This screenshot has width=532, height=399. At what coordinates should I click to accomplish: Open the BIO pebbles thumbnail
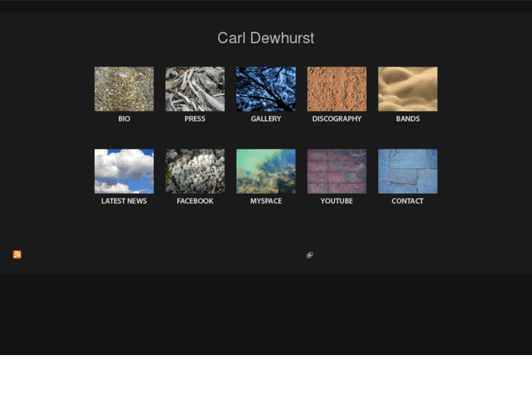[124, 89]
